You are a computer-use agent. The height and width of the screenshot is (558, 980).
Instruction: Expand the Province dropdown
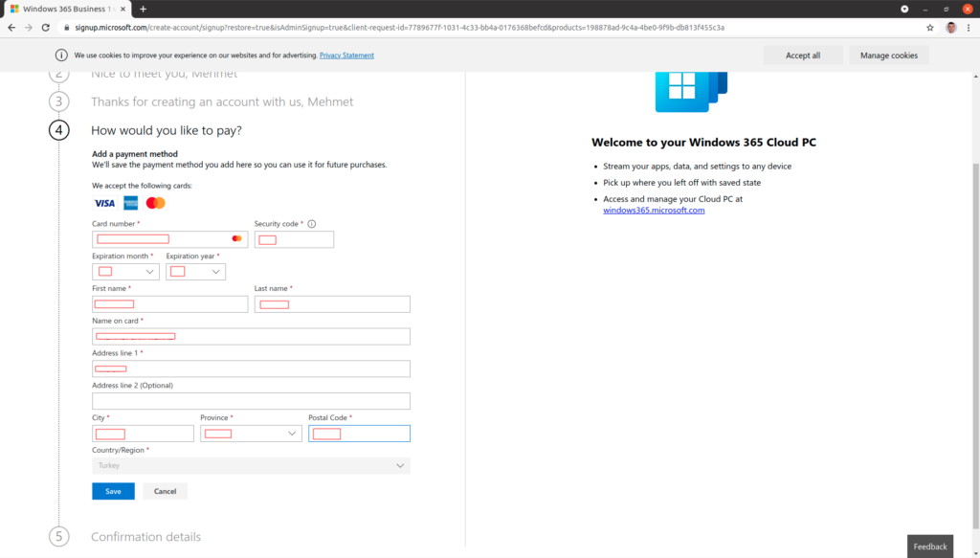point(252,434)
